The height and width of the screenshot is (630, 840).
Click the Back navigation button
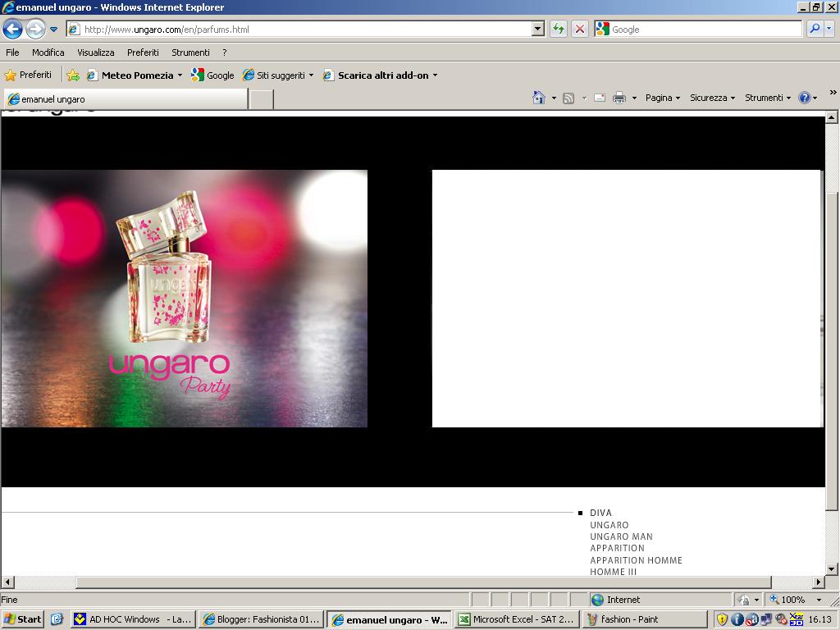(13, 29)
